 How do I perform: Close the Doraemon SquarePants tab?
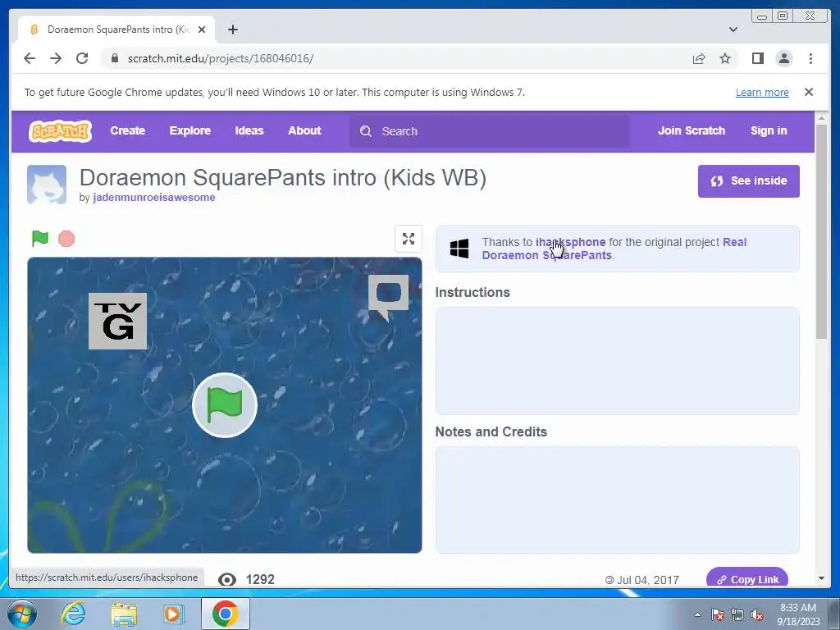202,30
